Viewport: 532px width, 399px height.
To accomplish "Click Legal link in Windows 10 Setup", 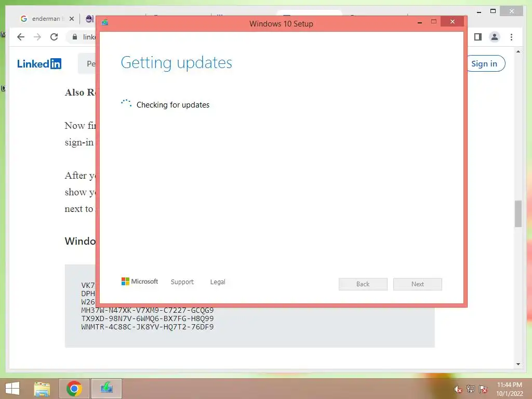I will point(218,282).
